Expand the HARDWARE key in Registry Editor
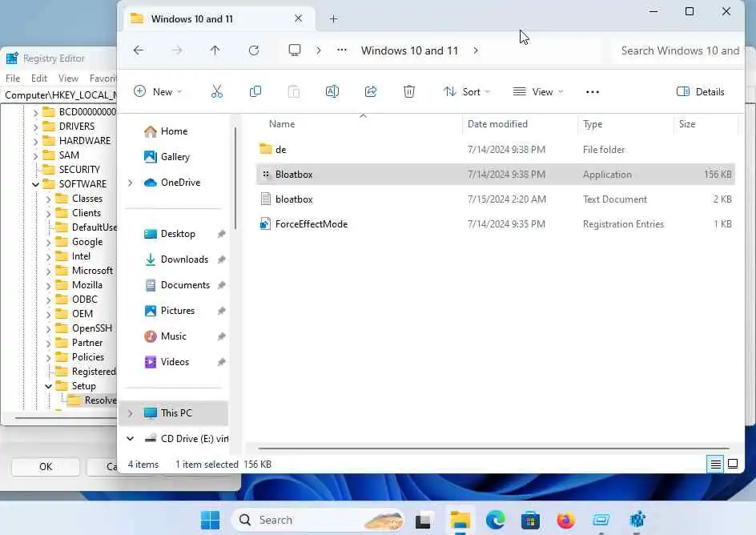 [35, 141]
